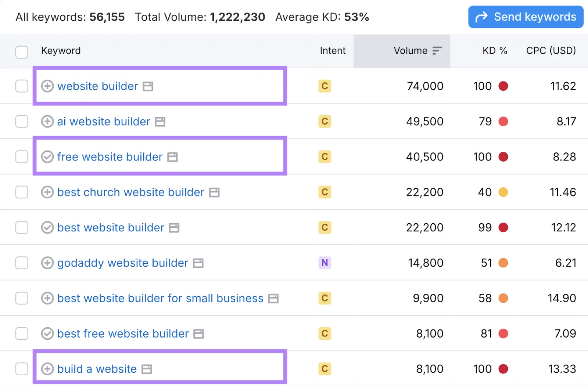Click the Volume sort arrow

coord(437,51)
